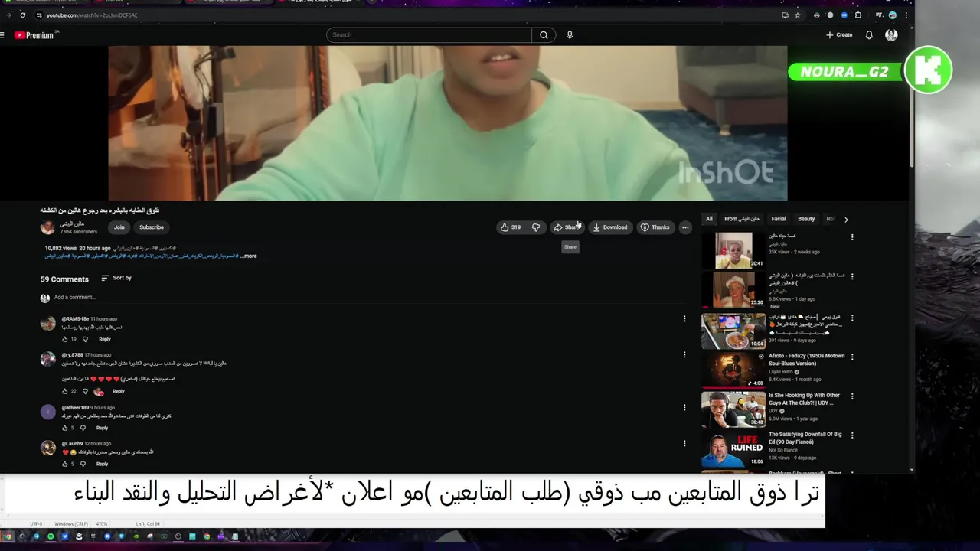Screen dimensions: 980x551
Task: Click the 470% zoom level in Notepad
Action: tap(101, 523)
